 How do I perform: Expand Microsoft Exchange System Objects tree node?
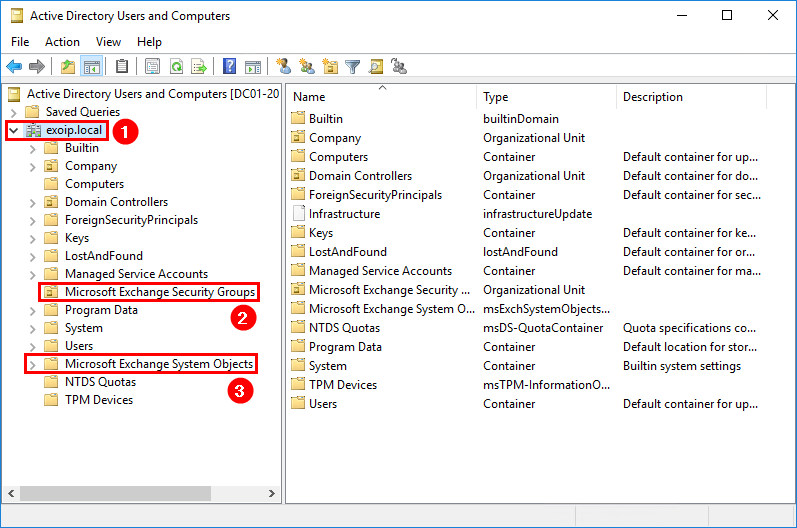[x=33, y=365]
